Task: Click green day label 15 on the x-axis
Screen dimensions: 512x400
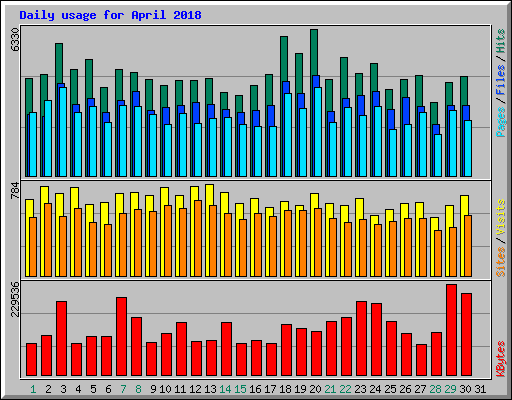Action: coord(240,389)
